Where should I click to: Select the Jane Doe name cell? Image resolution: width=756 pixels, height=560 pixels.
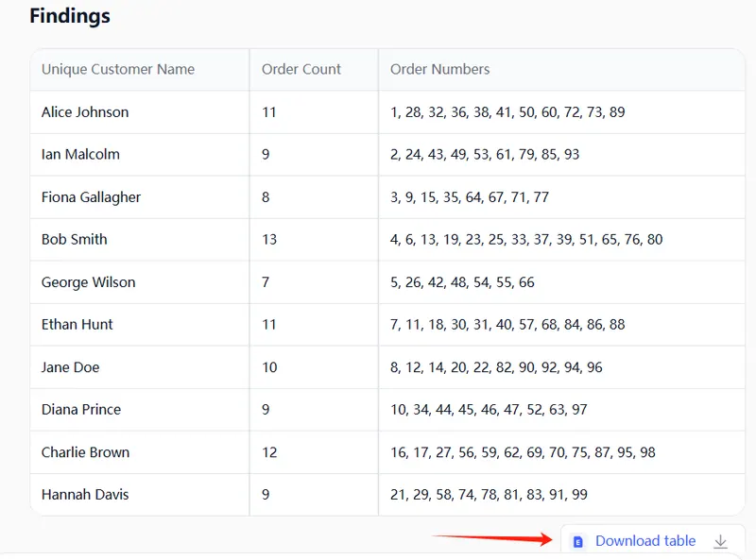click(71, 367)
